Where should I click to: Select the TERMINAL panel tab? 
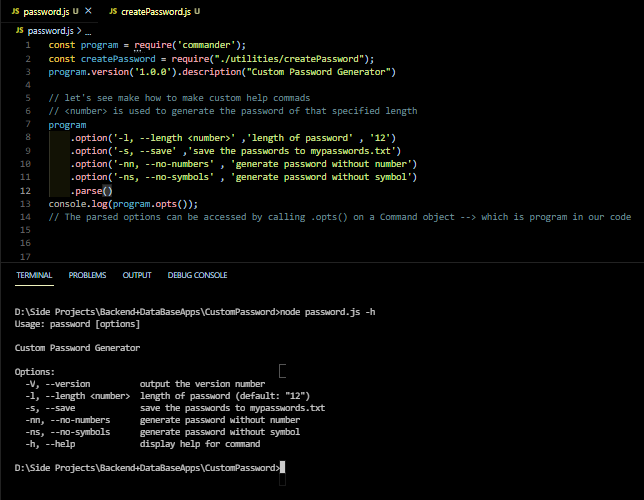point(34,275)
